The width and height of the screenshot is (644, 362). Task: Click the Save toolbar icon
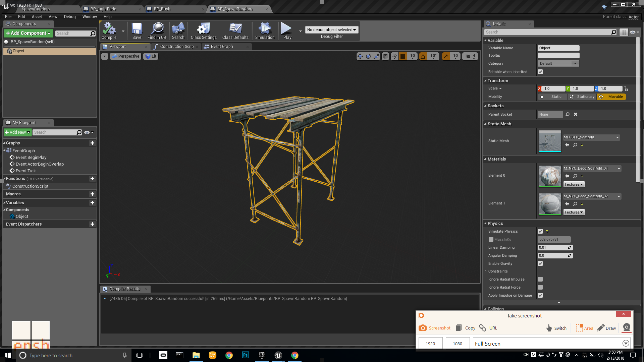[x=137, y=31]
